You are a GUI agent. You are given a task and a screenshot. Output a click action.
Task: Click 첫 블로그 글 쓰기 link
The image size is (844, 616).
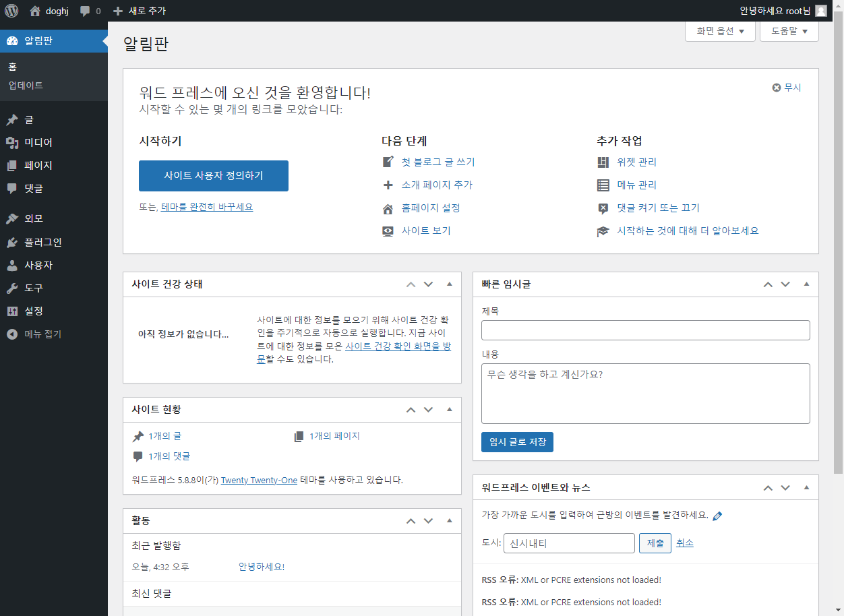pyautogui.click(x=438, y=162)
